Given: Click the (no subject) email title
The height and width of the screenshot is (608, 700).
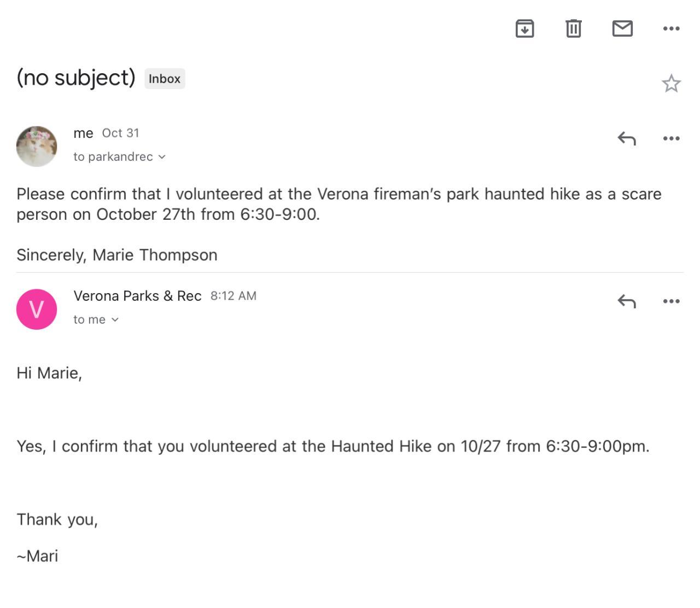Looking at the screenshot, I should pyautogui.click(x=76, y=78).
